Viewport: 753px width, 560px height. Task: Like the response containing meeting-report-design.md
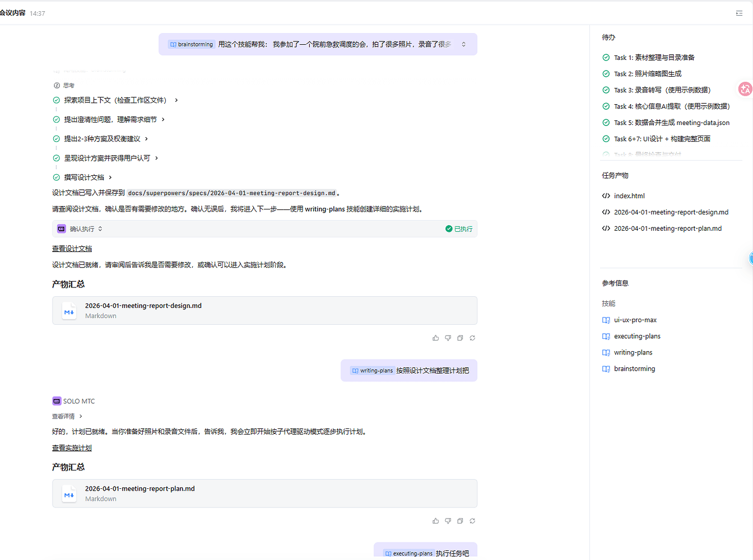435,338
